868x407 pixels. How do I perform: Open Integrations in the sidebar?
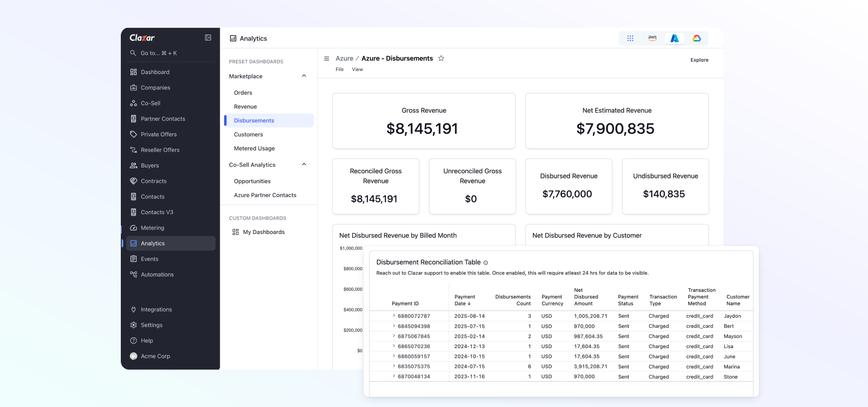coord(171,310)
